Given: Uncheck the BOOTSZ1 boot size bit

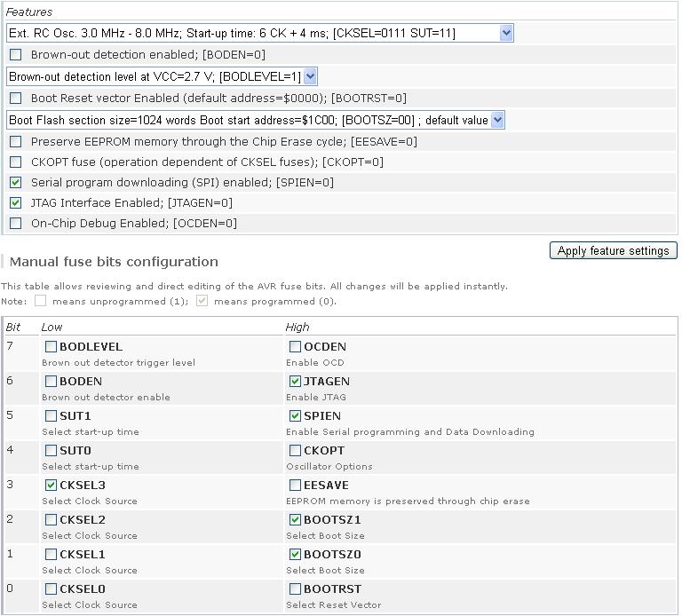Looking at the screenshot, I should (x=296, y=520).
